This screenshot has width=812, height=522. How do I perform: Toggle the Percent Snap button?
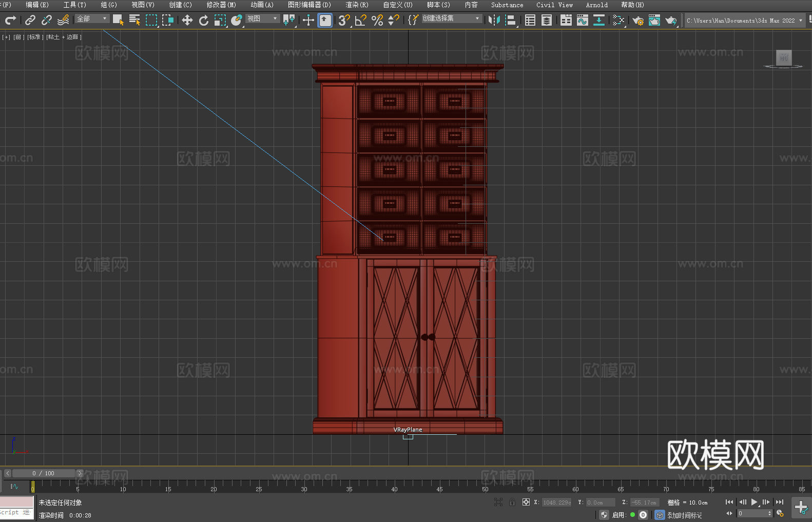377,20
